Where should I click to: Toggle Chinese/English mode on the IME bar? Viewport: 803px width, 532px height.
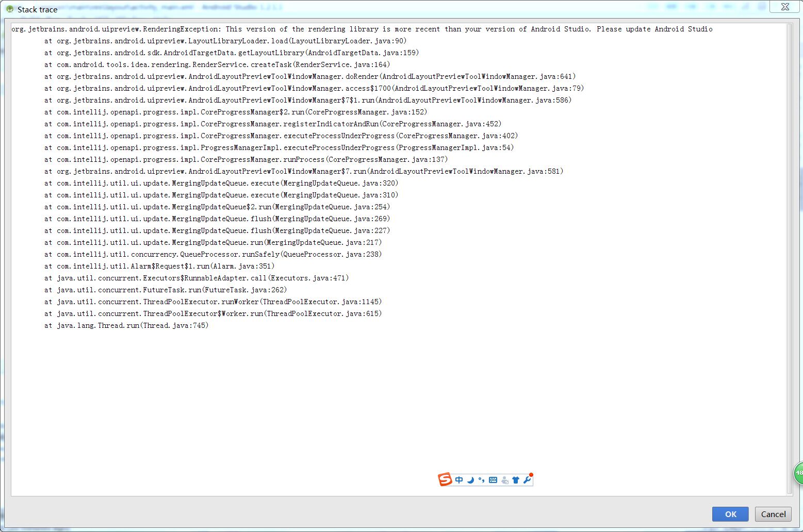pos(459,480)
